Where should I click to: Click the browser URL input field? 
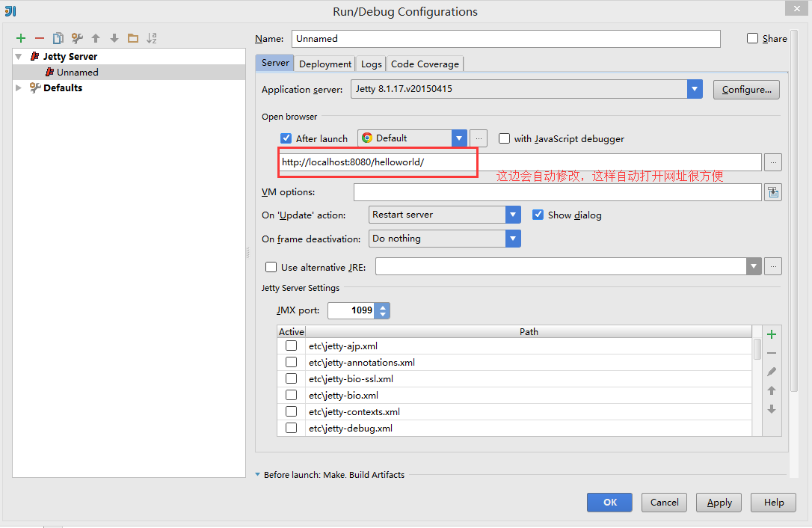click(520, 162)
